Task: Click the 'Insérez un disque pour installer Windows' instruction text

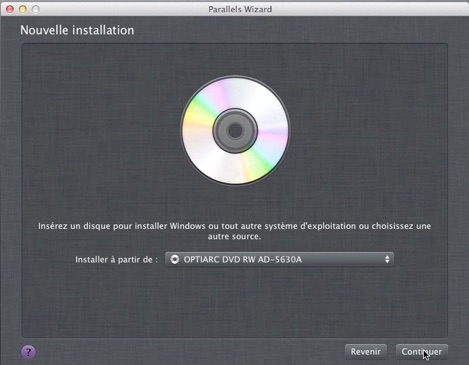Action: point(234,231)
